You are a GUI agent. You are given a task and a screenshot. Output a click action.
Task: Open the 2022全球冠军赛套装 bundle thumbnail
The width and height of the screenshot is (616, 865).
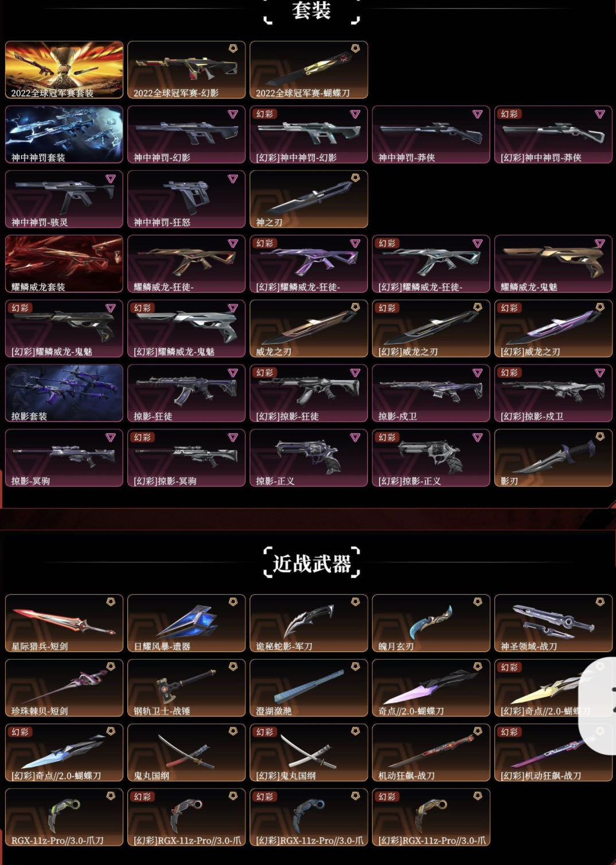click(x=64, y=69)
